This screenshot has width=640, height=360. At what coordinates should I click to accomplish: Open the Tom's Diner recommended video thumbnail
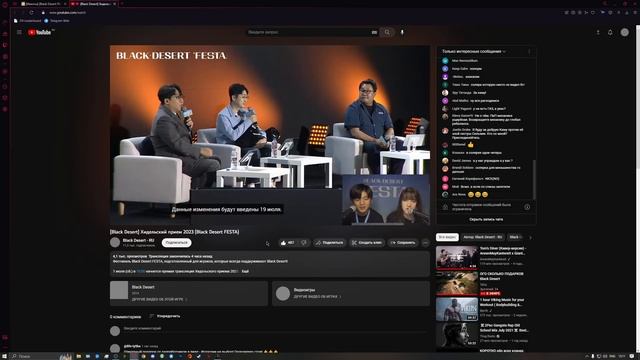click(457, 257)
